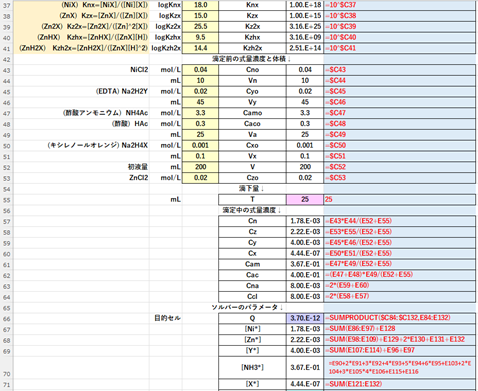Select the (EDTA) Na2H2Y label
The image size is (478, 391).
[122, 91]
